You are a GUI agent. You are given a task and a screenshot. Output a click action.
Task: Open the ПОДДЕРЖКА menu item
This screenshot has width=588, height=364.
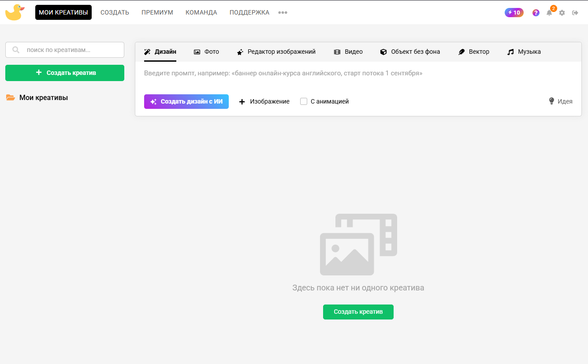click(249, 12)
